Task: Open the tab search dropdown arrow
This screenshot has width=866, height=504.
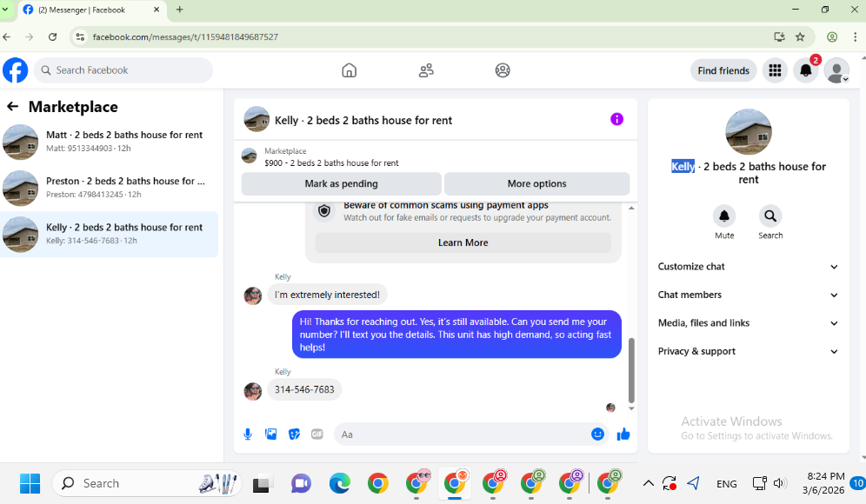Action: 5,10
